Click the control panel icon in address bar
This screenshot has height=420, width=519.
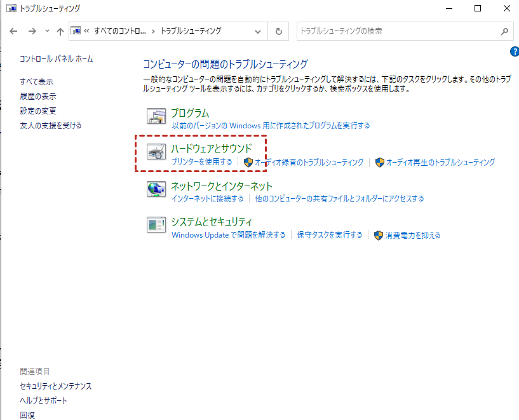click(76, 30)
